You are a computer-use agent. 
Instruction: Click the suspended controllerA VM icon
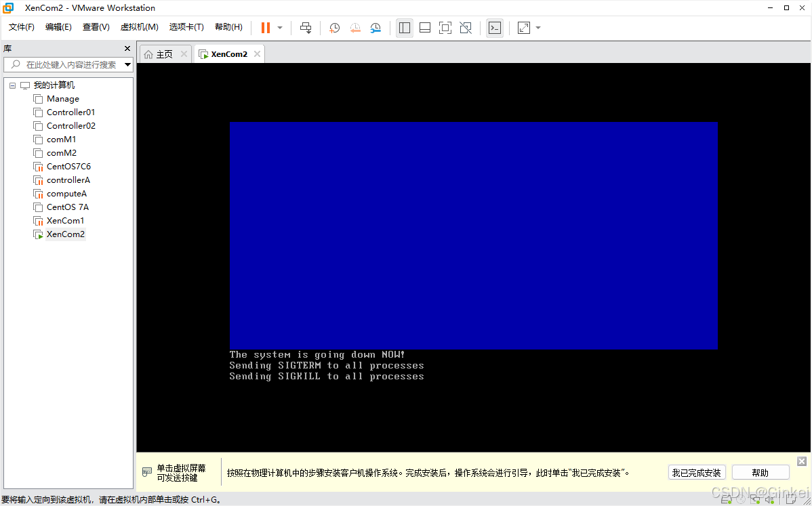tap(38, 180)
